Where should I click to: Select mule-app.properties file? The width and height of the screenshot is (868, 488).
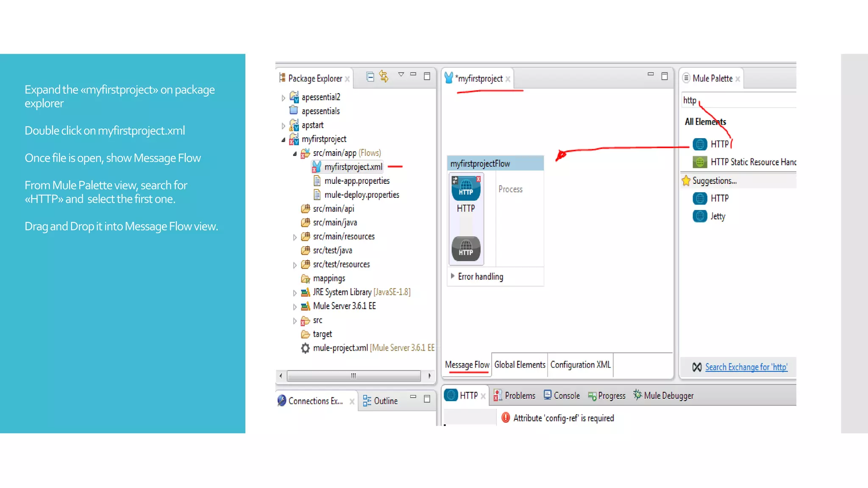(357, 181)
